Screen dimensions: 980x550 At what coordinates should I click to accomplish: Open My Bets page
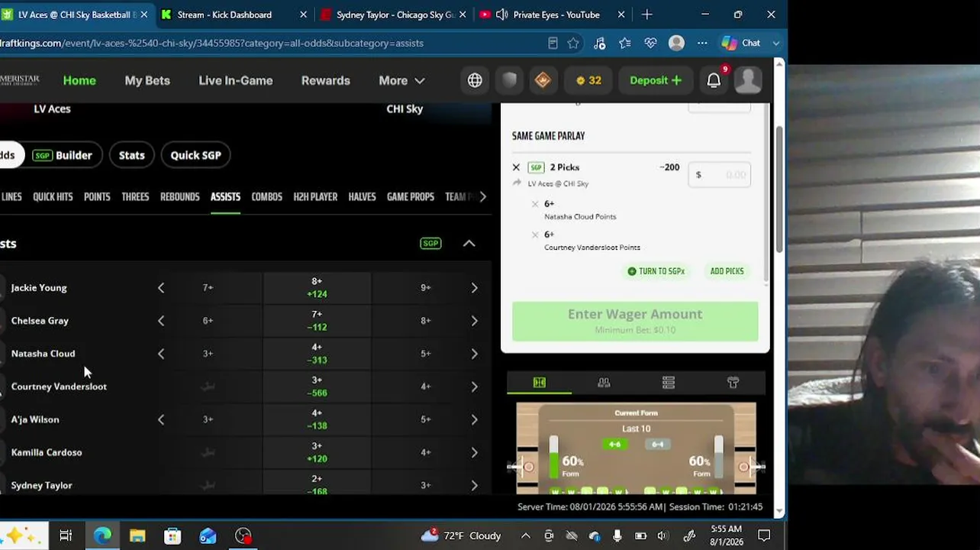[x=147, y=80]
